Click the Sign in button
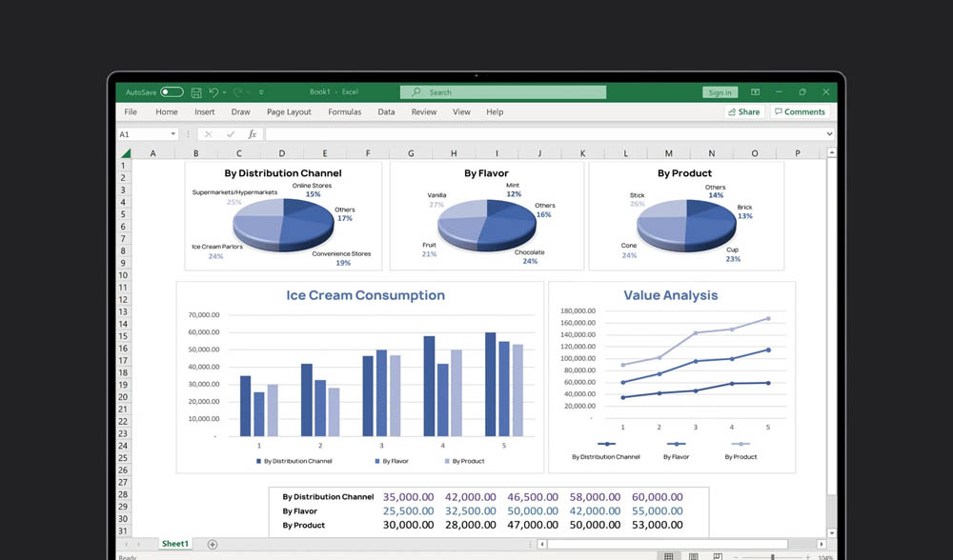Viewport: 953px width, 560px height. click(x=720, y=92)
